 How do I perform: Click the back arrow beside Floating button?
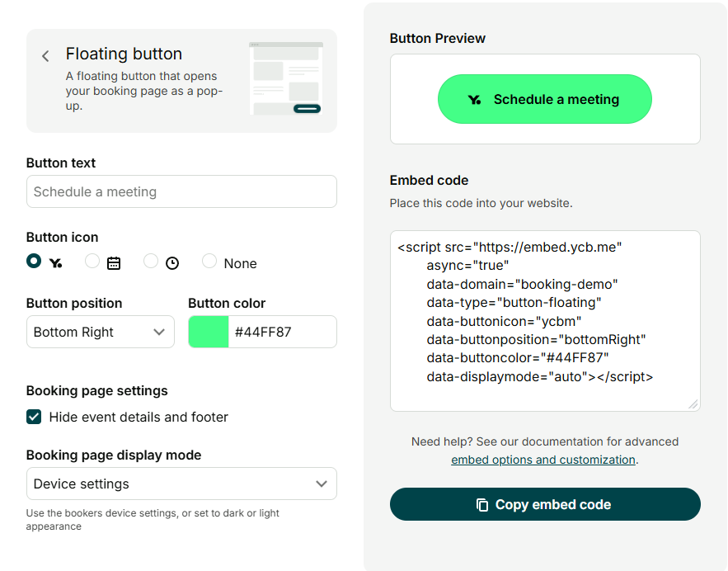(x=45, y=56)
